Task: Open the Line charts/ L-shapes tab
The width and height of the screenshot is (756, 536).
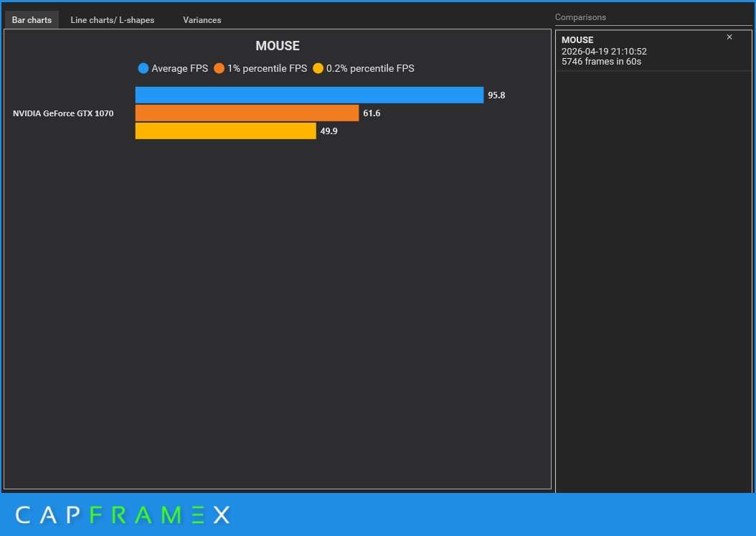Action: click(113, 20)
